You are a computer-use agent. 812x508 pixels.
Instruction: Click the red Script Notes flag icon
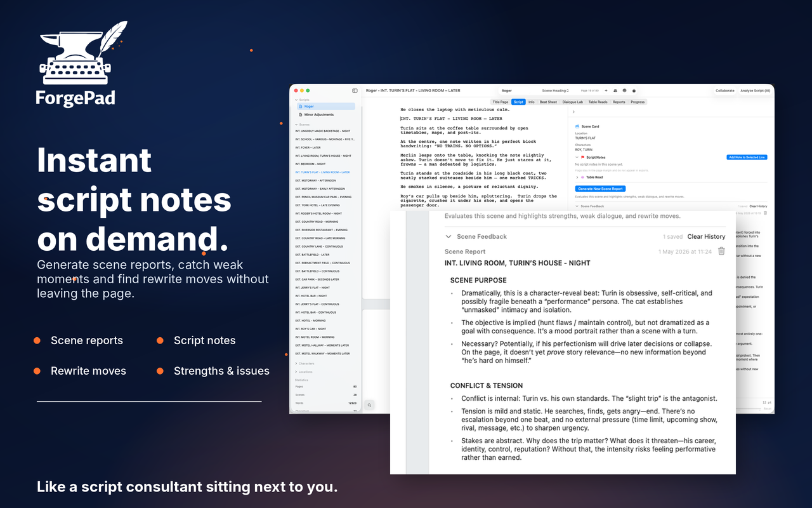pyautogui.click(x=582, y=157)
